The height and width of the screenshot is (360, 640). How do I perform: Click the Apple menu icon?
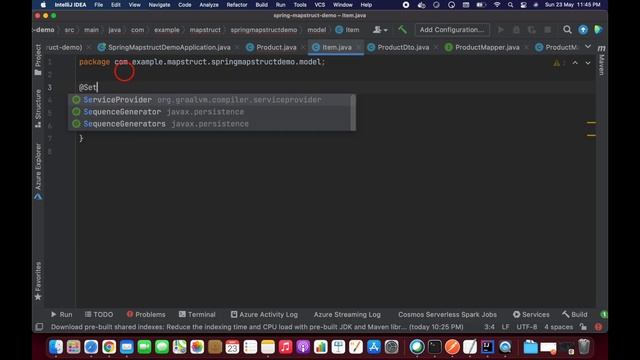click(43, 5)
